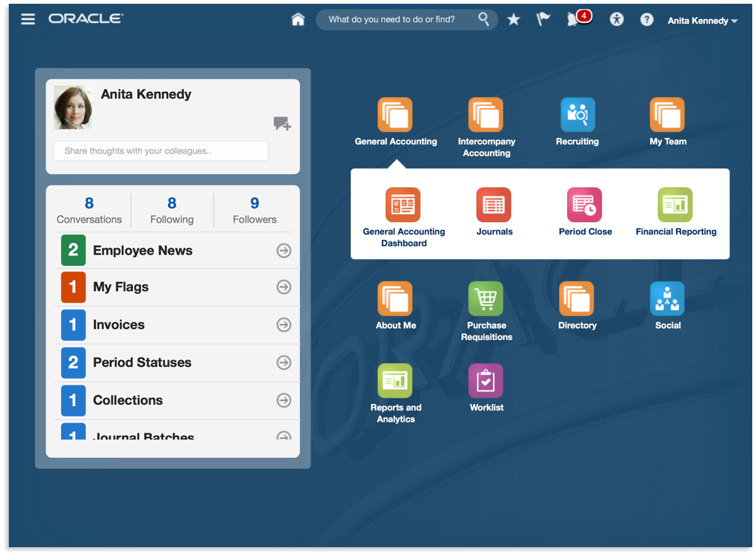756x556 pixels.
Task: Switch to the Following tab
Action: click(171, 210)
